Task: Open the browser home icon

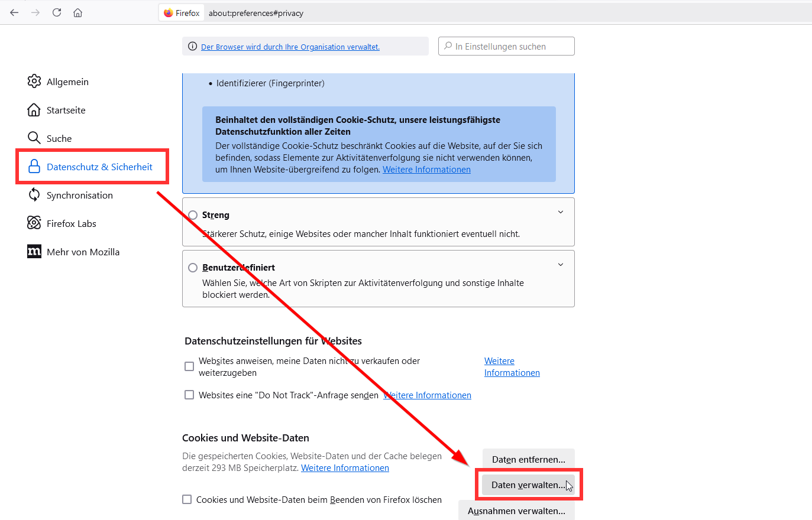Action: pos(77,12)
